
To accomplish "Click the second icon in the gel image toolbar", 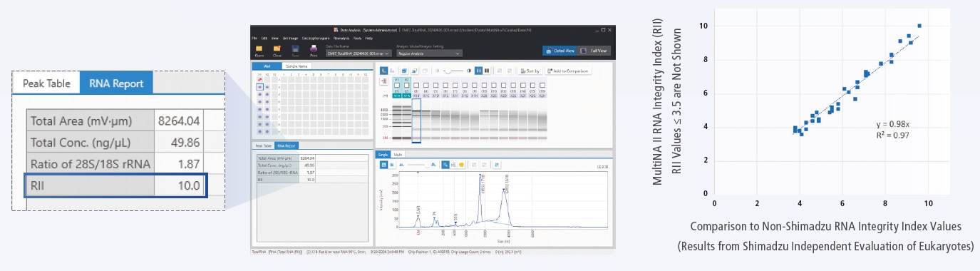I will 392,71.
